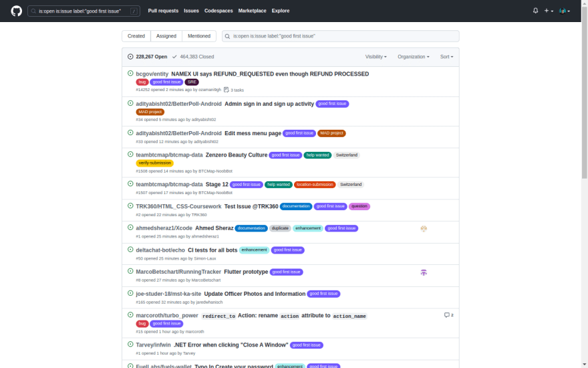Screen dimensions: 588x368
Task: Open Issues in the top navigation
Action: click(x=191, y=11)
